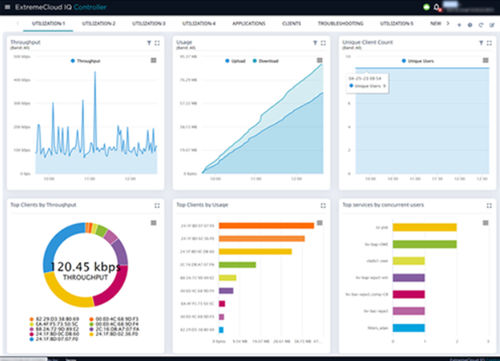500x361 pixels.
Task: Open the Usage chart context menu
Action: tap(319, 60)
